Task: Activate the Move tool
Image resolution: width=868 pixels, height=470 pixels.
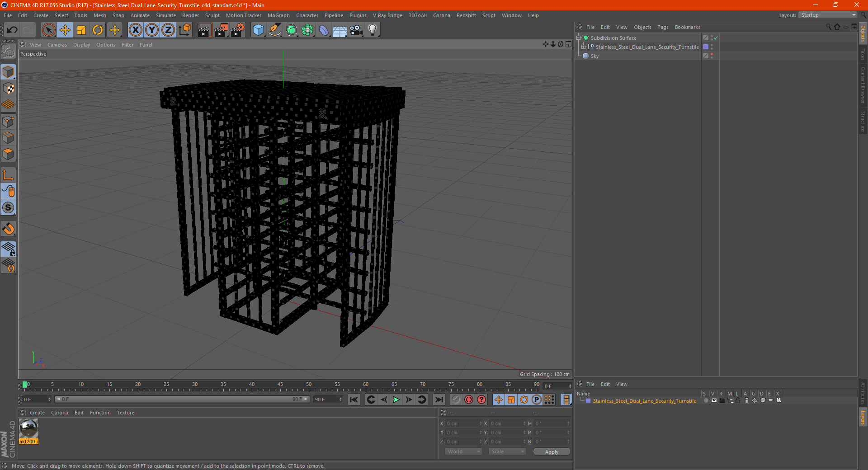Action: pos(65,30)
